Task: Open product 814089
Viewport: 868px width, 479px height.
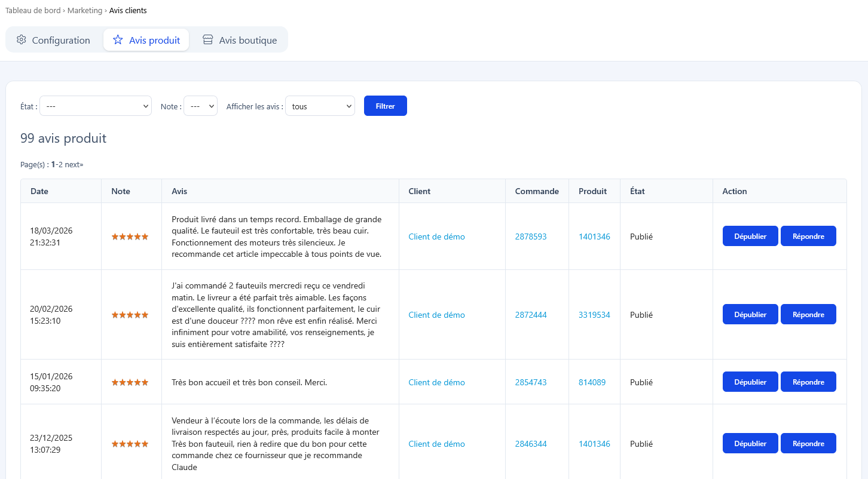Action: (592, 382)
